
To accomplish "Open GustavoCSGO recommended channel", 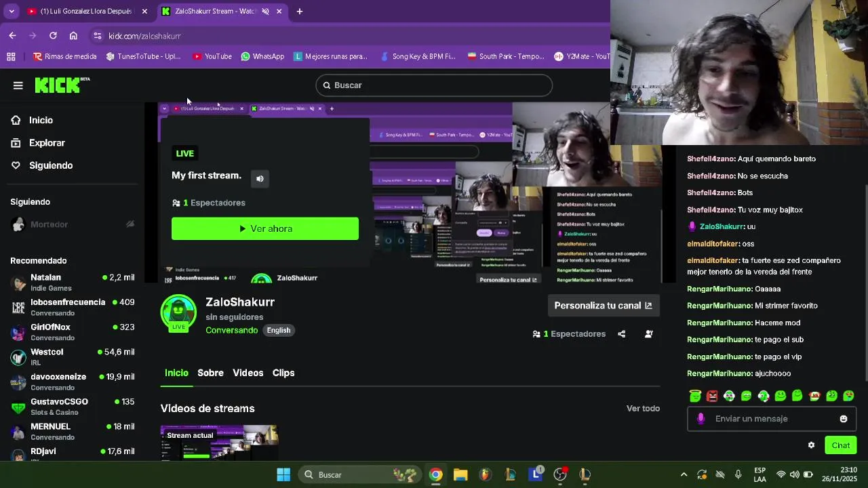I will pos(72,407).
